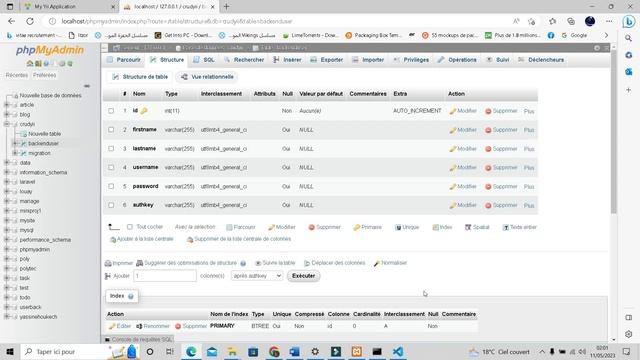Open Microsoft Edge from taskbar
Viewport: 640px width, 360px height.
tap(191, 351)
